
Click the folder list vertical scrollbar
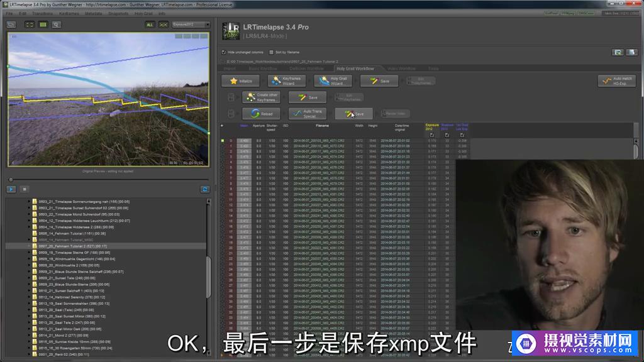point(208,277)
